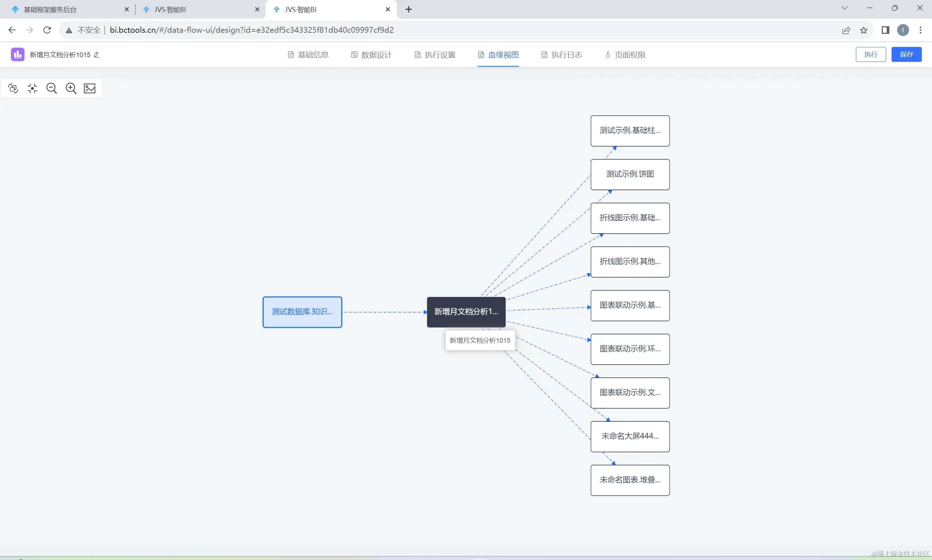Bookmark this page with star icon
Image resolution: width=932 pixels, height=560 pixels.
[863, 30]
